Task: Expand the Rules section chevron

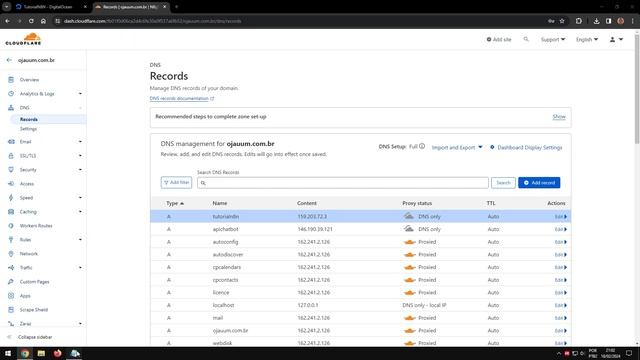Action: click(x=80, y=240)
